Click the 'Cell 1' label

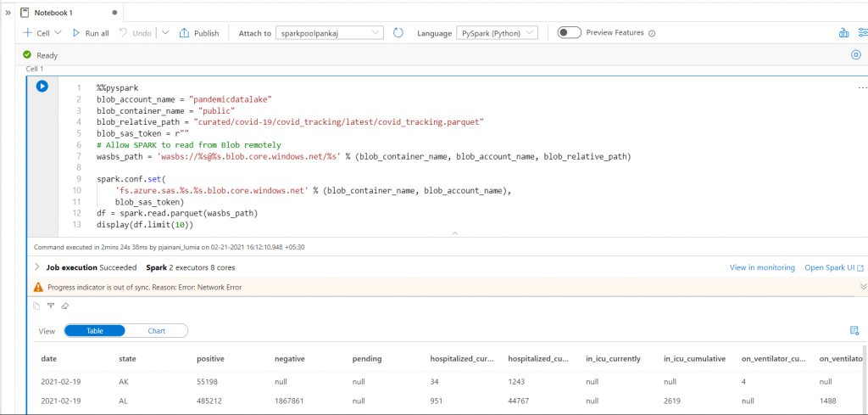(x=34, y=69)
